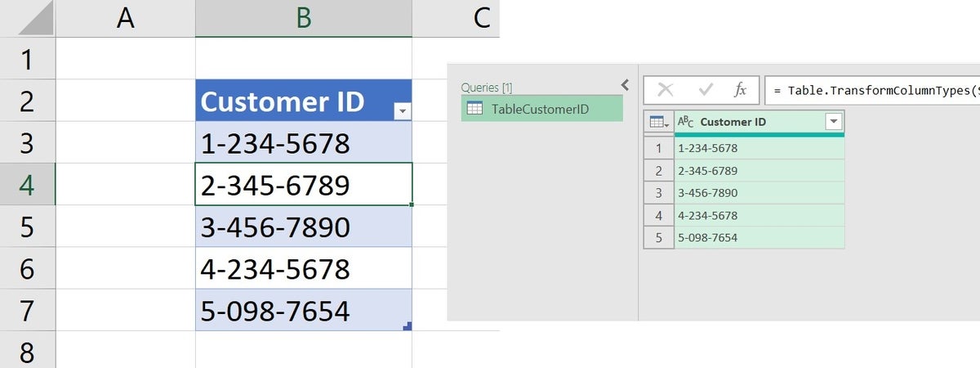980x368 pixels.
Task: Select column A header
Action: point(125,19)
